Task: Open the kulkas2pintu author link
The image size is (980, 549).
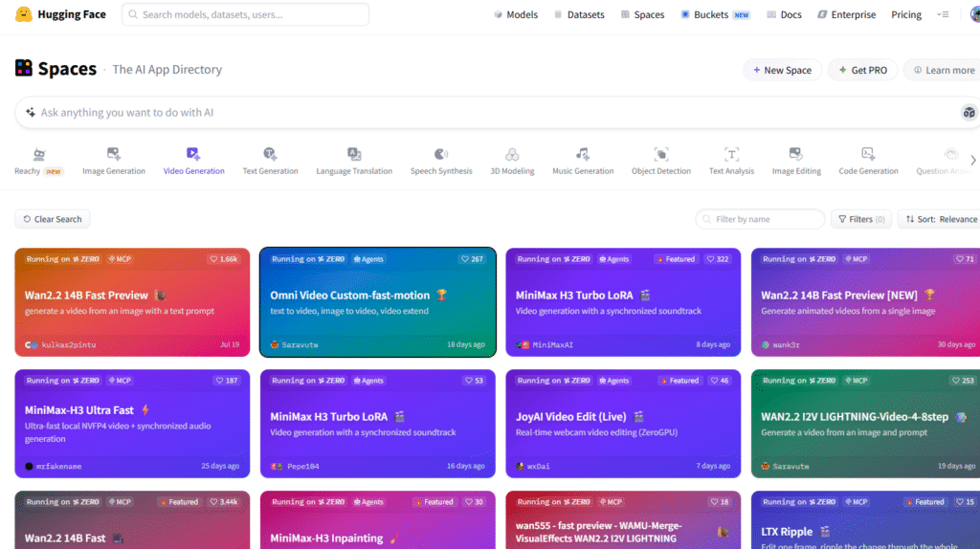Action: (68, 344)
